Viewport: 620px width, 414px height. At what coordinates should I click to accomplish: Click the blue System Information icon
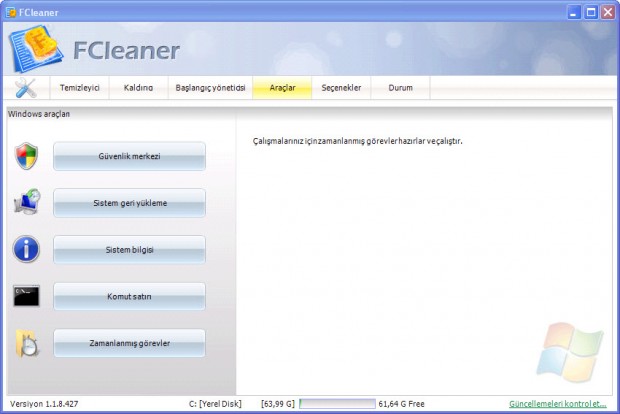click(x=26, y=249)
